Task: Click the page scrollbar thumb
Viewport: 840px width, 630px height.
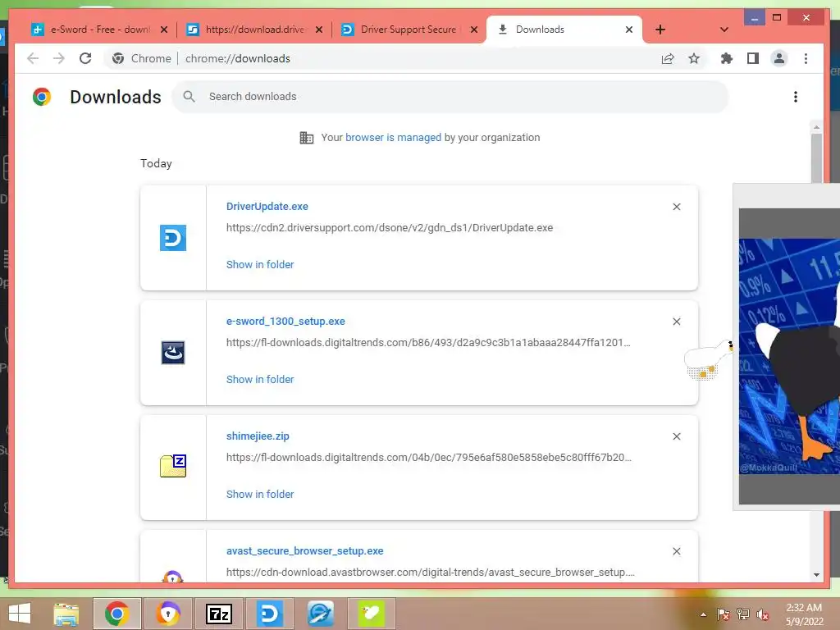Action: pyautogui.click(x=816, y=158)
